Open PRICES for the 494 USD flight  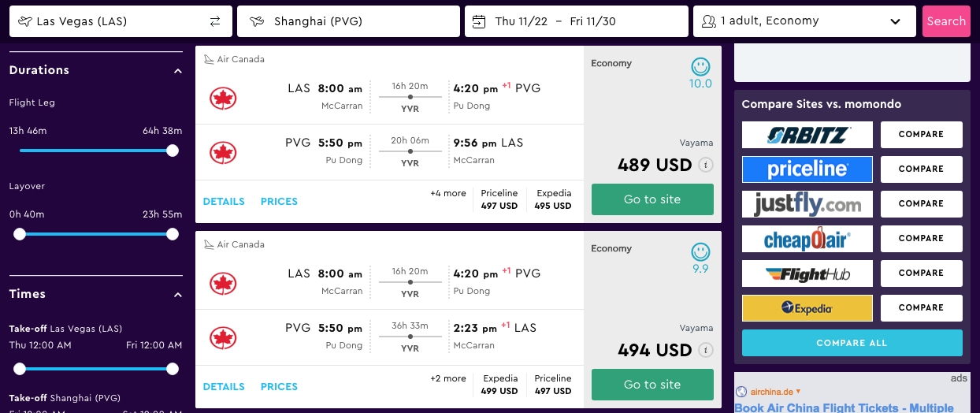(279, 387)
